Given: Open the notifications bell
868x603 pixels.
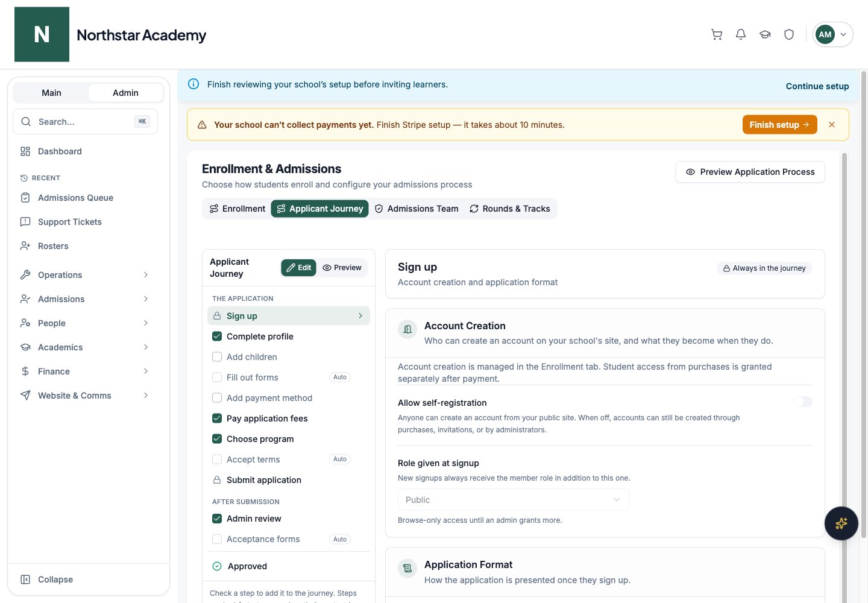Looking at the screenshot, I should click(741, 34).
